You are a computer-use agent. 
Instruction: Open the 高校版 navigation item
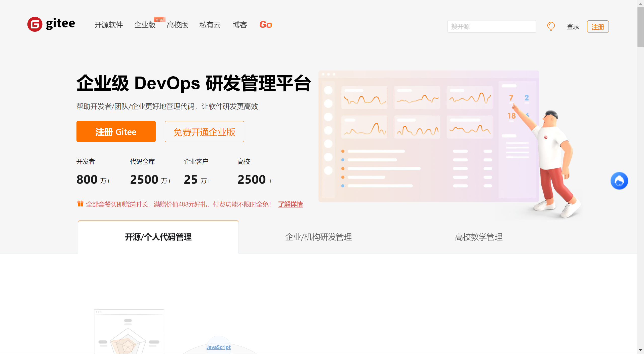(x=177, y=25)
